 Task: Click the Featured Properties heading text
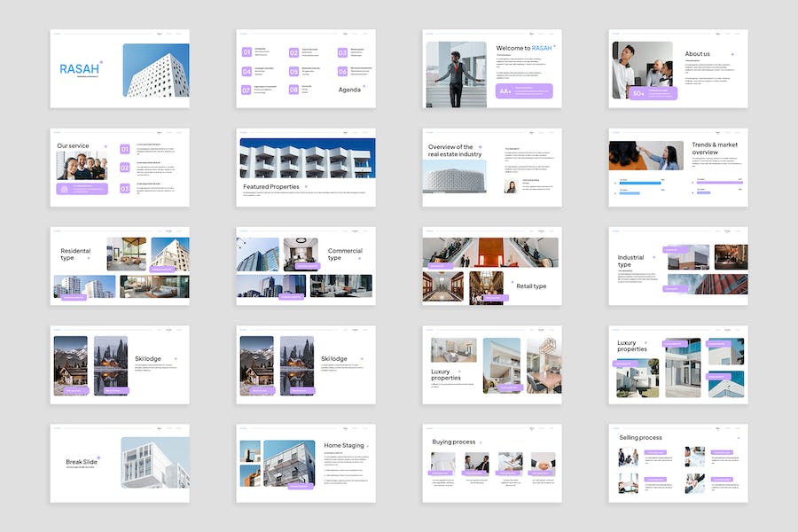(271, 187)
